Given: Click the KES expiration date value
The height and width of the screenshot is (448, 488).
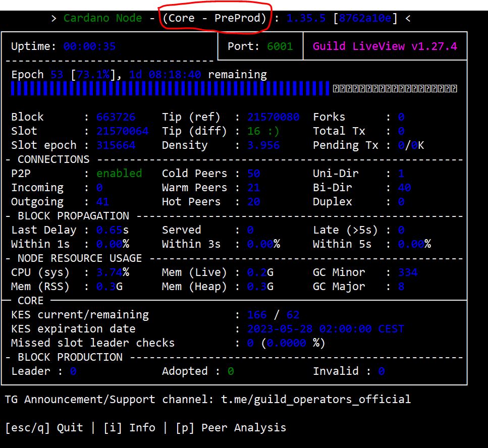Looking at the screenshot, I should (326, 329).
